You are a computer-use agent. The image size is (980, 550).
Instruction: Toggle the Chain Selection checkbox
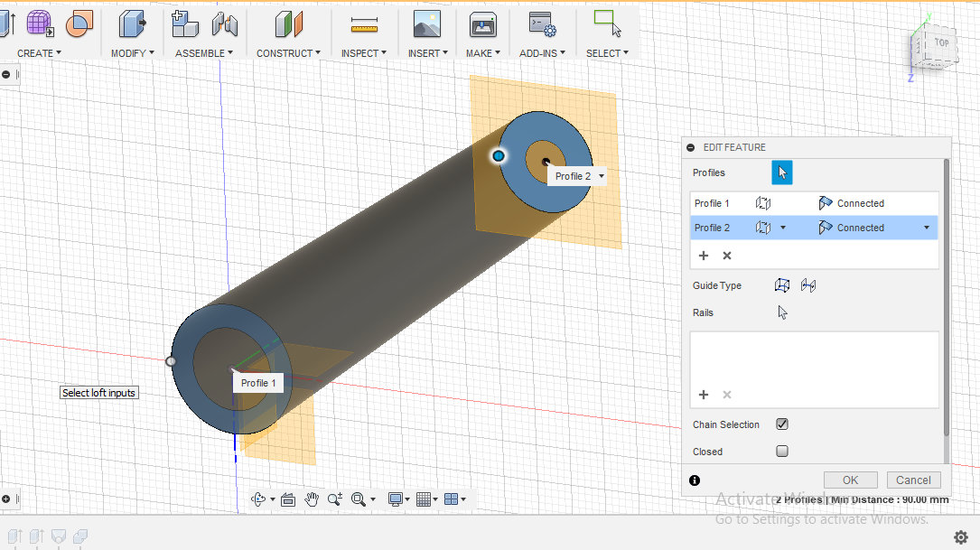[x=782, y=424]
